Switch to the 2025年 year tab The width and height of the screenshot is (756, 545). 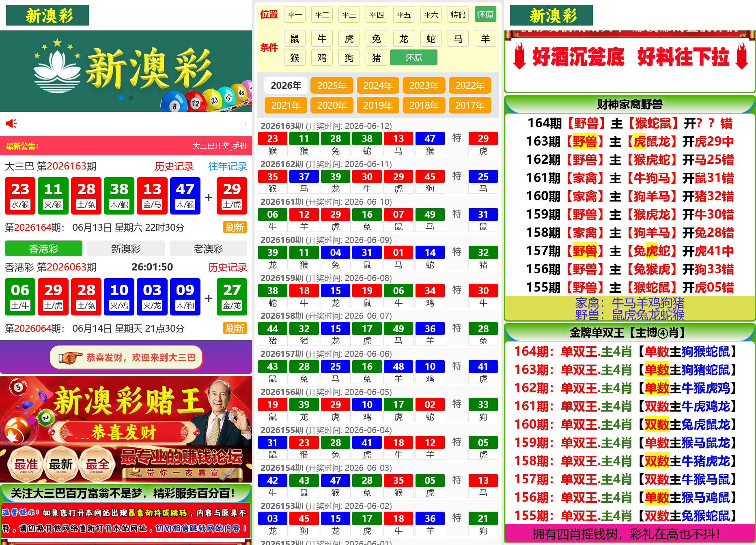pos(332,86)
